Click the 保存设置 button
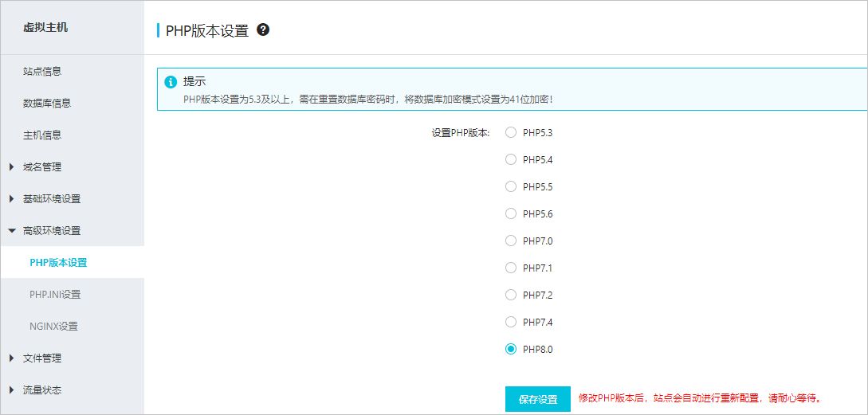868x415 pixels. 537,399
